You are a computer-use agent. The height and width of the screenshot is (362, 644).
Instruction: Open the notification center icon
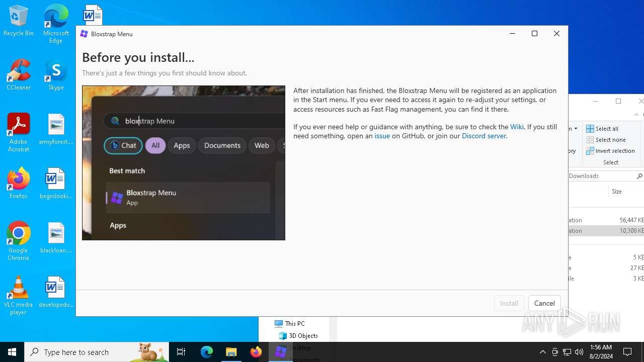627,352
